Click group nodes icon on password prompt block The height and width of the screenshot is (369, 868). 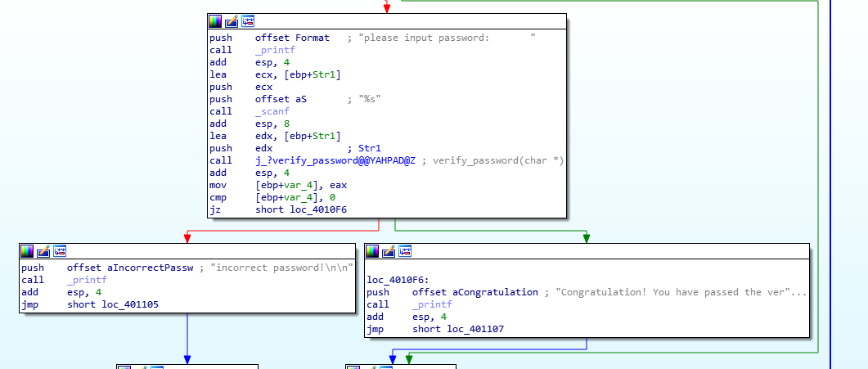(248, 20)
